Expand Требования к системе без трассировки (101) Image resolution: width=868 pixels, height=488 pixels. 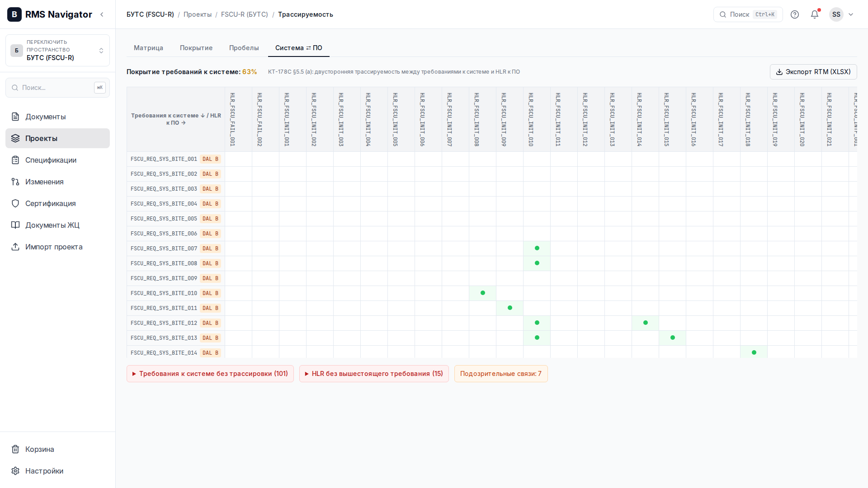tap(210, 374)
